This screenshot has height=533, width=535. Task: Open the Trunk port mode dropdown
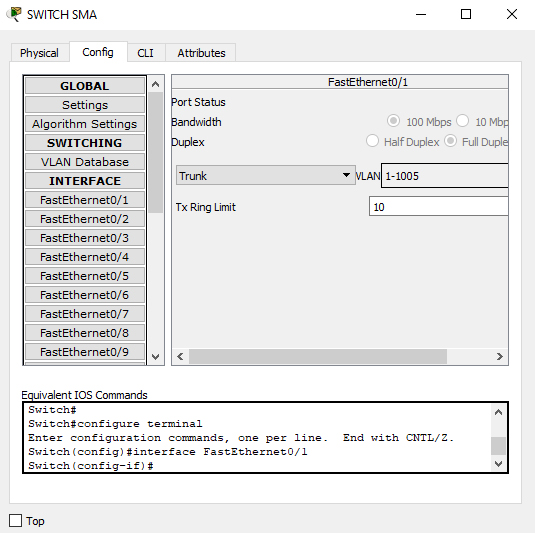(x=265, y=175)
